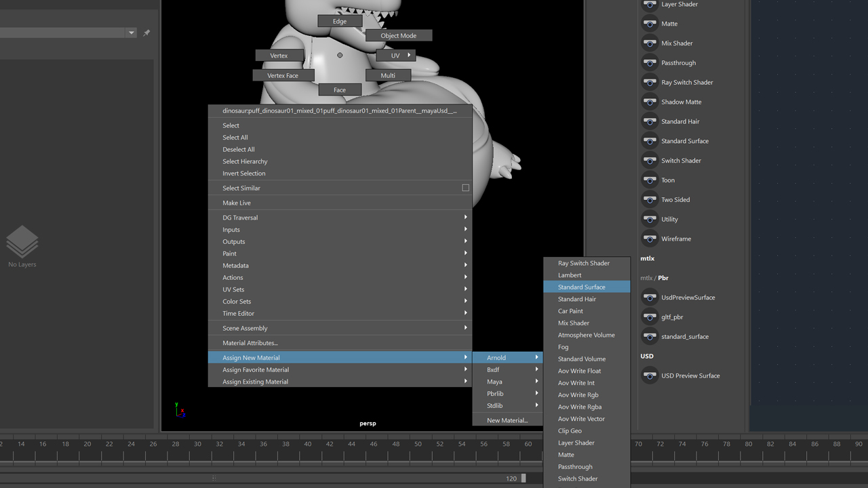Open the Select Similar option box
This screenshot has width=868, height=488.
465,188
